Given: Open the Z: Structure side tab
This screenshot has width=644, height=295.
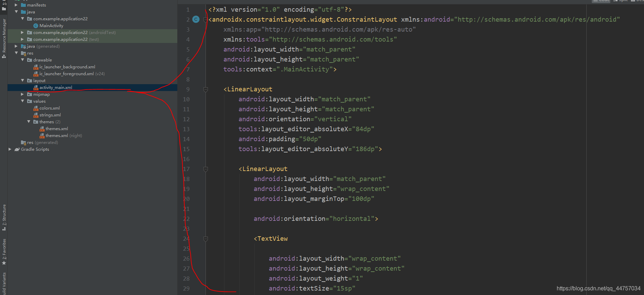Looking at the screenshot, I should coord(4,217).
